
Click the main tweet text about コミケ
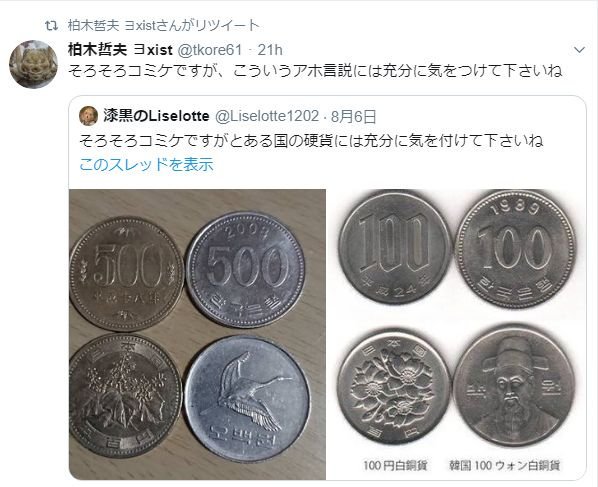pos(315,71)
